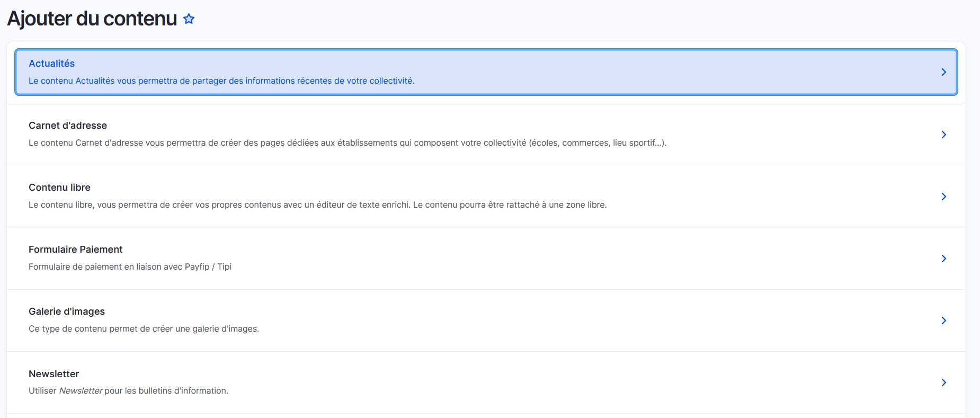Select the Carnet d'adresse title

68,126
